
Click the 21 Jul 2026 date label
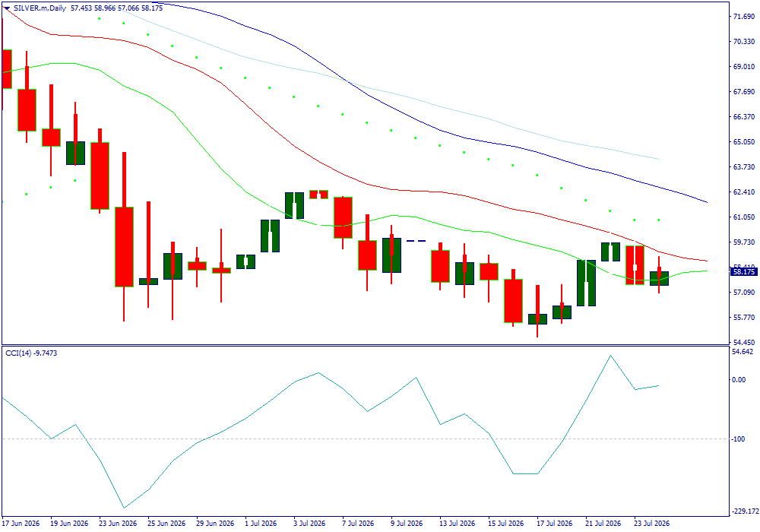(x=603, y=524)
